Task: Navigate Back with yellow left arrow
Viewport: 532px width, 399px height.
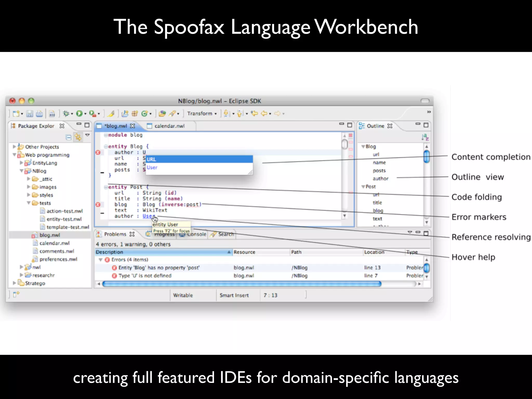Action: coord(264,114)
